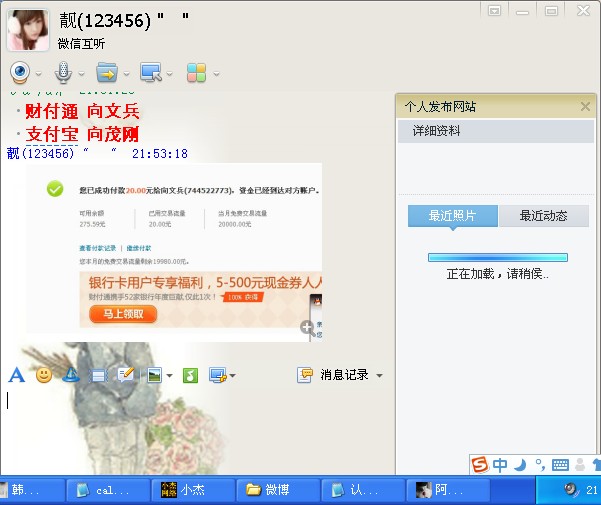Click the 微信互听 signature text

(81, 44)
